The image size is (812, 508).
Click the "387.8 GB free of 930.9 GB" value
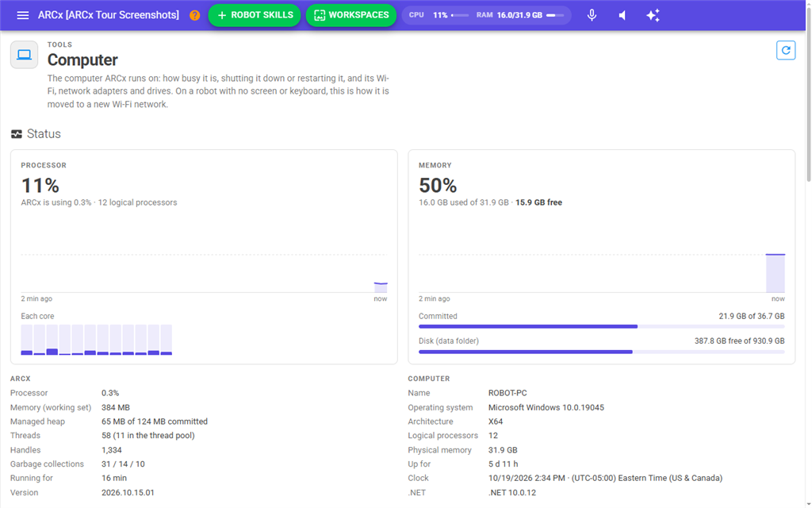740,341
